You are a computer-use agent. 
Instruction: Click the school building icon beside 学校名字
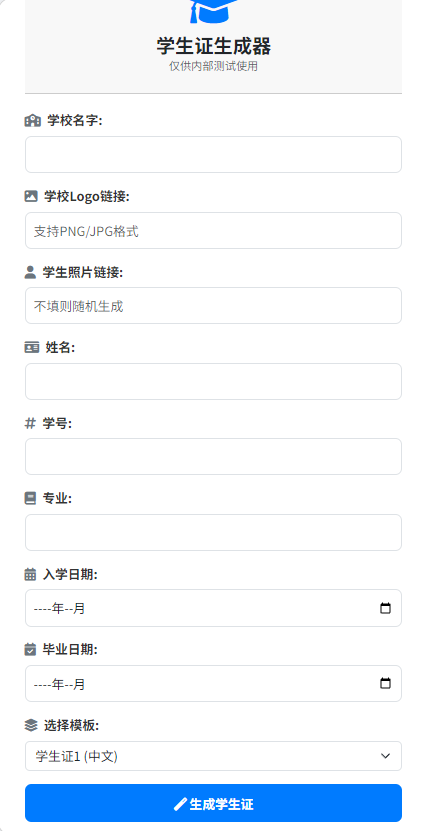click(x=33, y=121)
